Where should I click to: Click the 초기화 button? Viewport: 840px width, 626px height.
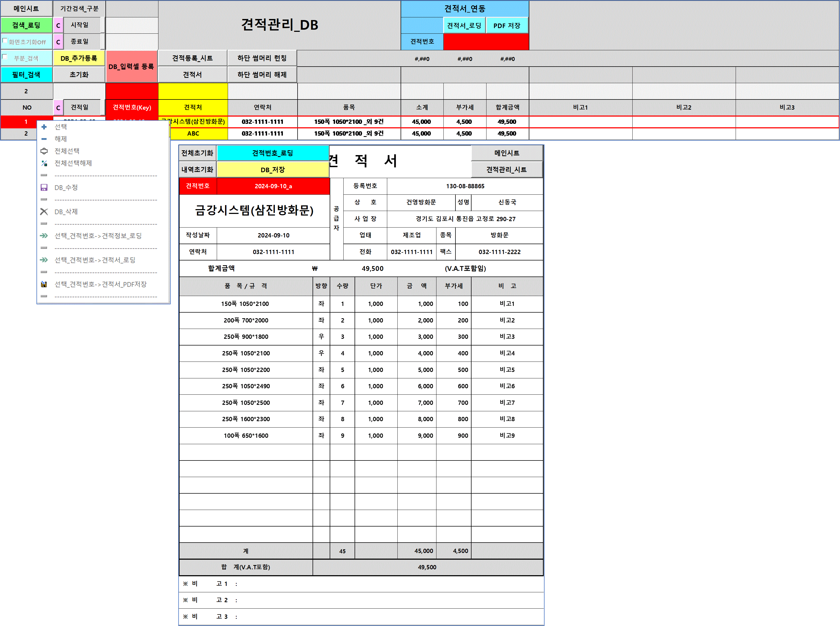(79, 75)
